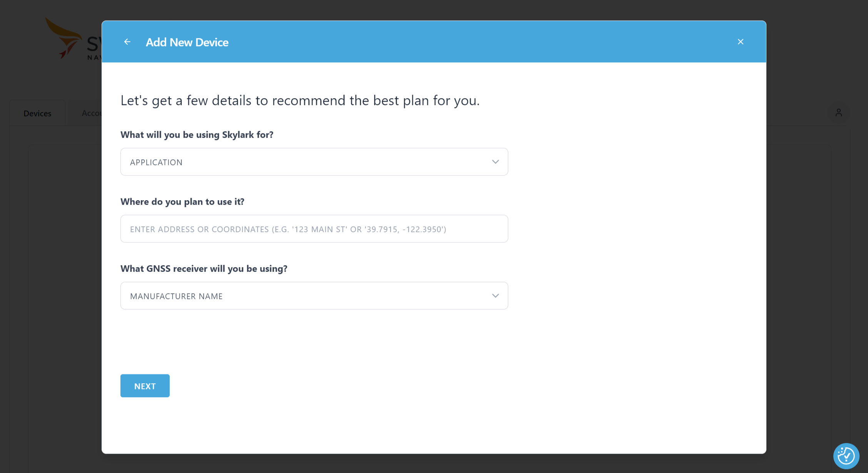Click the 'What will you be using Skylark for?' label
The image size is (868, 473).
point(197,135)
